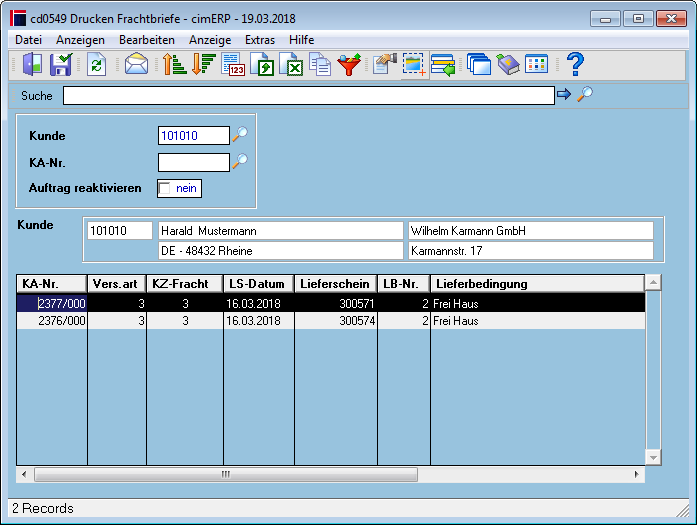Sort ascending using the up-arrow icon

174,64
